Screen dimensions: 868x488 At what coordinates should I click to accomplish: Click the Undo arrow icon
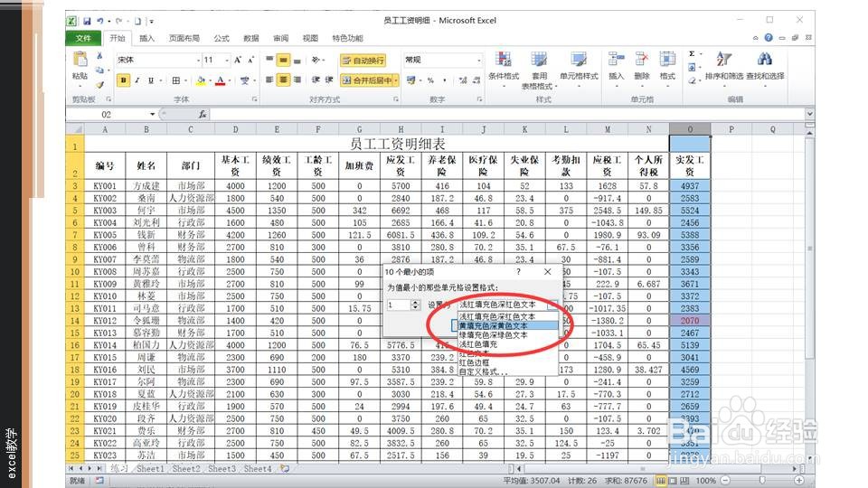[100, 21]
